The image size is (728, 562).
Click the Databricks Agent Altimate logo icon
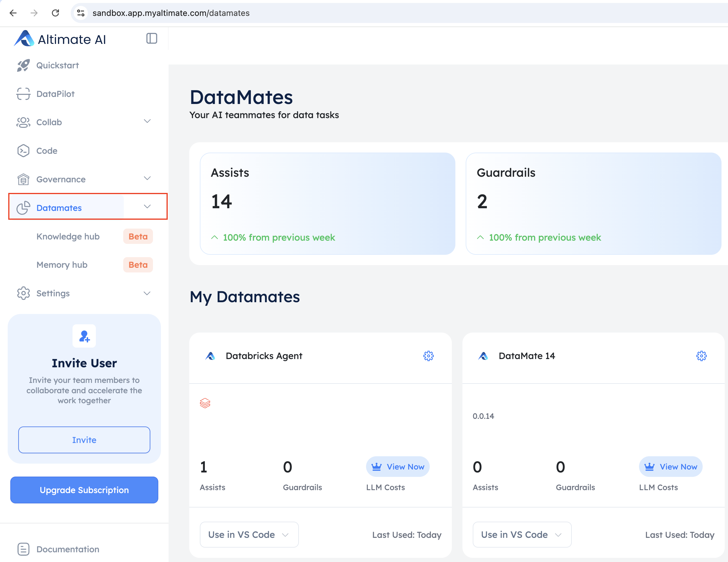[210, 356]
